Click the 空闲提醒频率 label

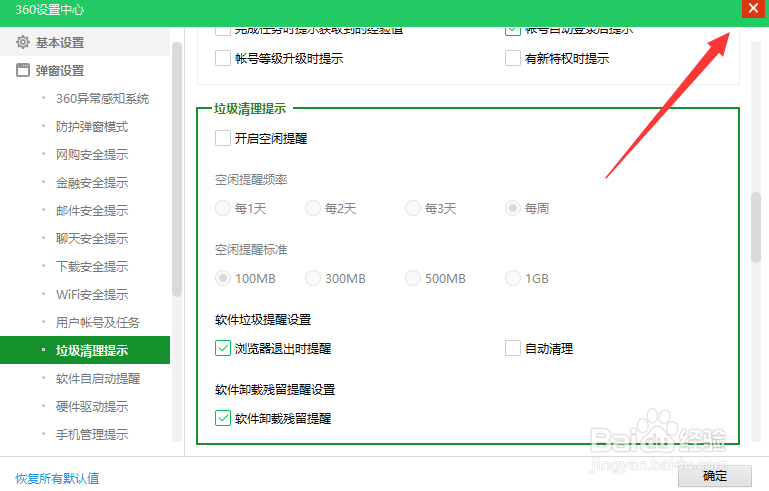(x=251, y=180)
